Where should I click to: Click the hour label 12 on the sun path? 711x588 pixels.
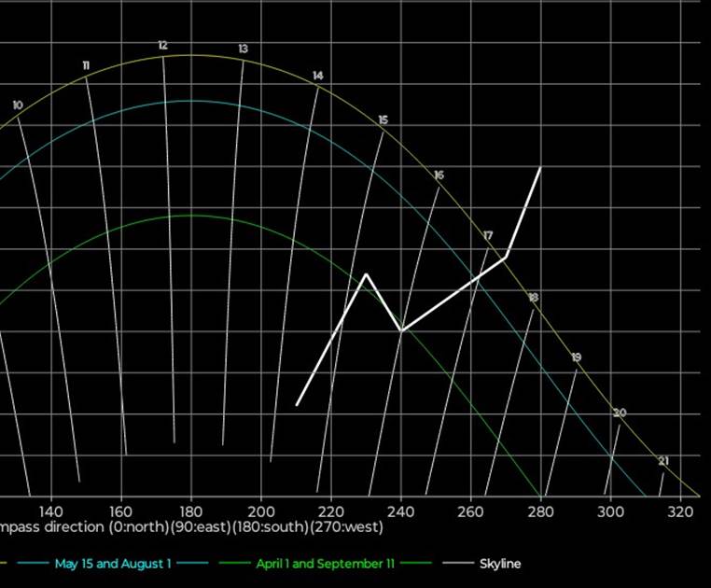pyautogui.click(x=162, y=46)
